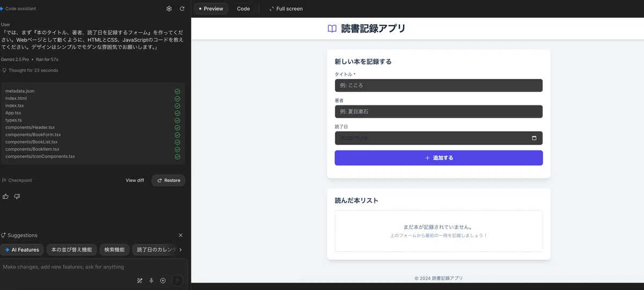Switch to the Code tab
Image resolution: width=644 pixels, height=290 pixels.
point(243,9)
